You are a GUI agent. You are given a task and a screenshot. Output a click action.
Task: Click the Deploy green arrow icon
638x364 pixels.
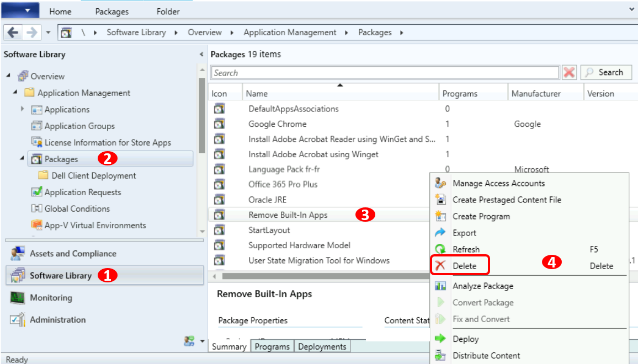[x=440, y=339]
